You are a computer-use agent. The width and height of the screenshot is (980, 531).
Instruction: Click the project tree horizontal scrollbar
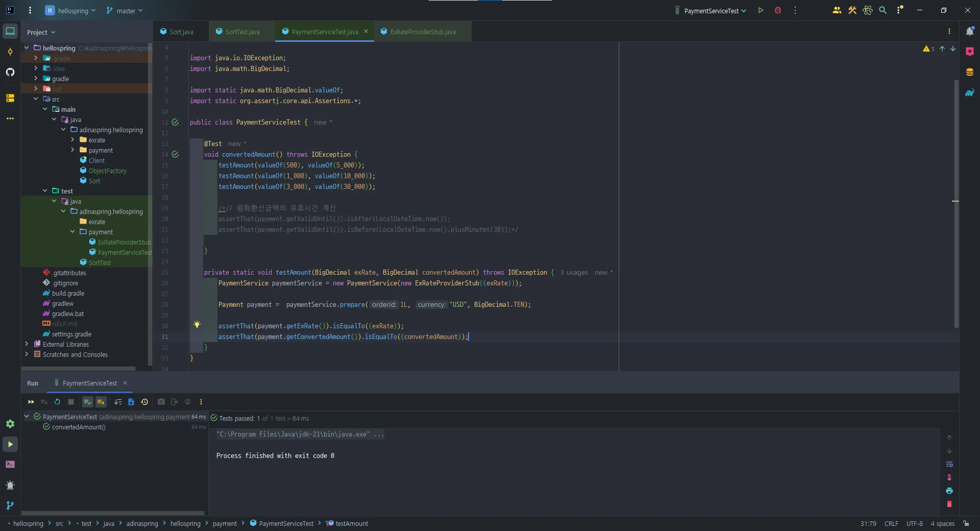pos(79,368)
